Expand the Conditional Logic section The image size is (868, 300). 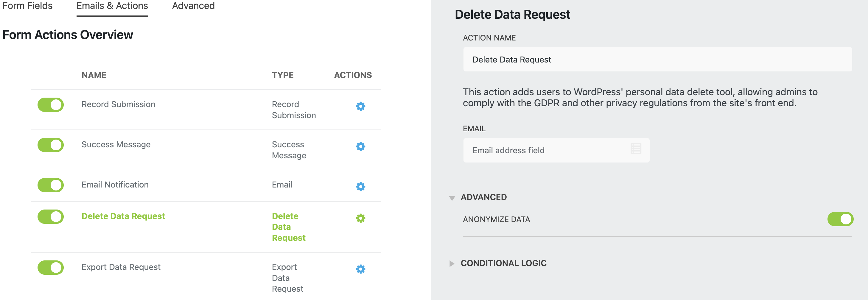click(503, 263)
